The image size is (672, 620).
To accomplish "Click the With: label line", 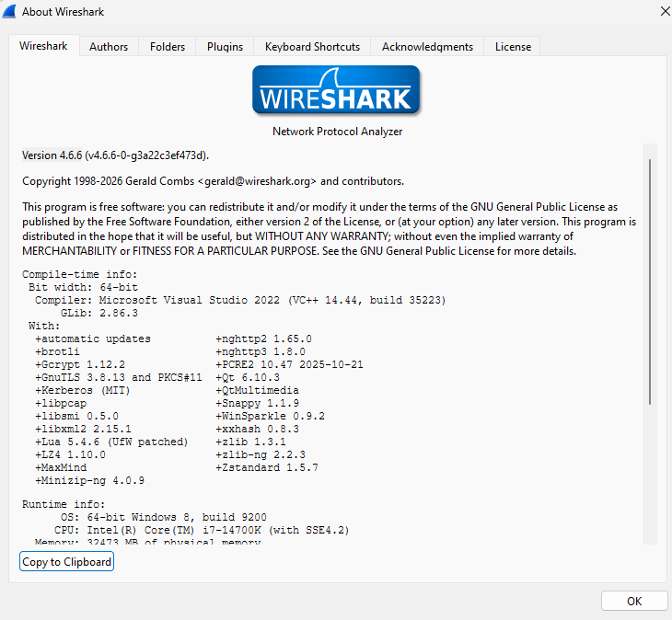I will (44, 326).
